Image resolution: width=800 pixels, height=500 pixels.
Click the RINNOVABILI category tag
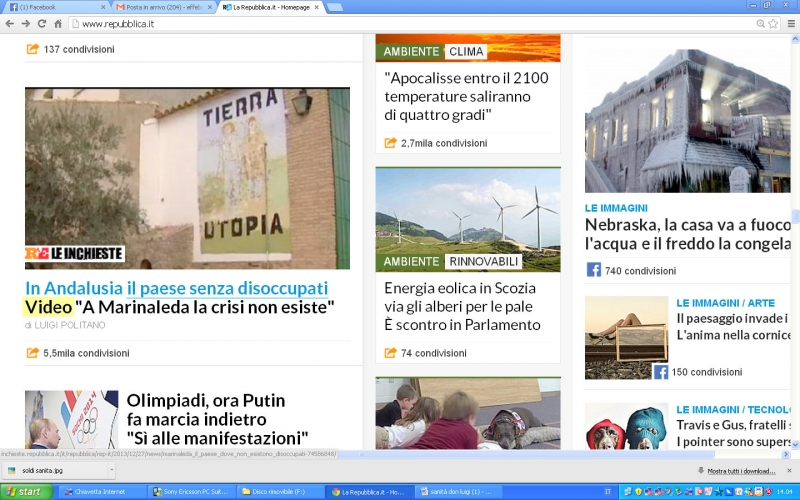(x=483, y=262)
